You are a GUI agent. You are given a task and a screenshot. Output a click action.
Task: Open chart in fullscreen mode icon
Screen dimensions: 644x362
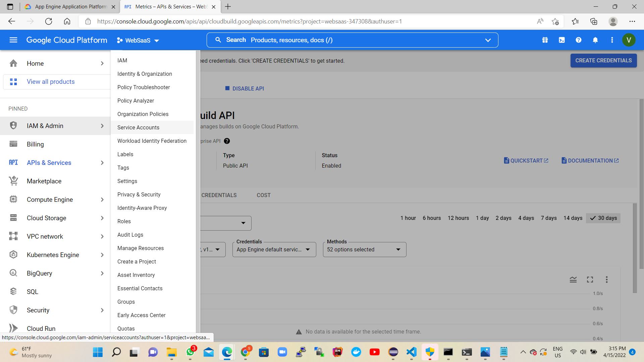point(590,280)
